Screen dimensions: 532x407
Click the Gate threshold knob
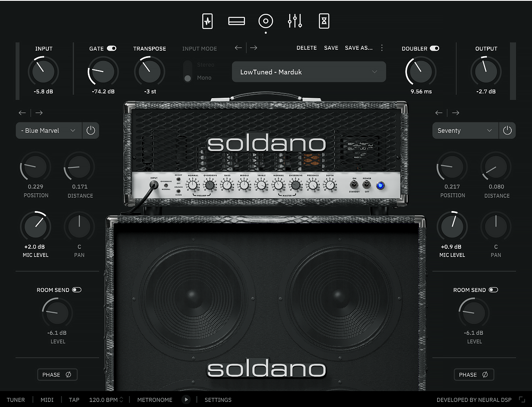click(x=103, y=71)
